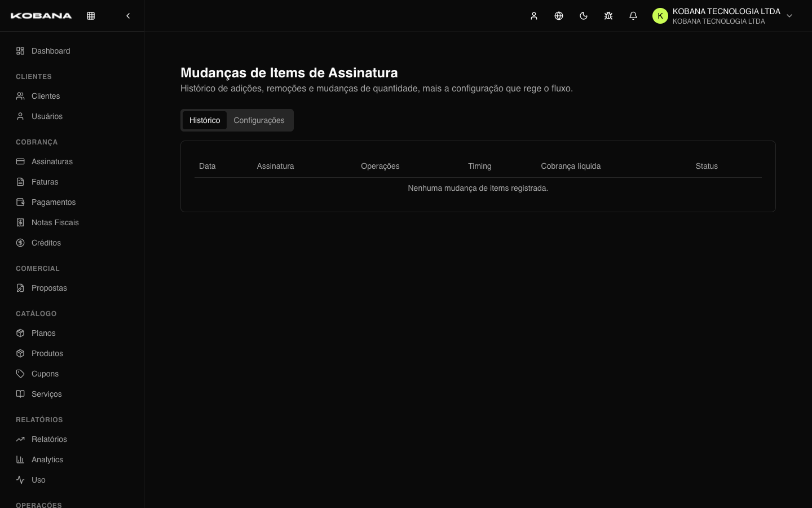Open the Usuários label
The height and width of the screenshot is (508, 812).
click(47, 116)
